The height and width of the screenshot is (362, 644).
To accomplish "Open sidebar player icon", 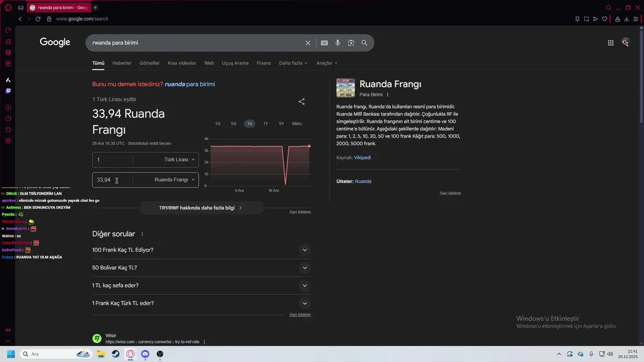I will (8, 108).
